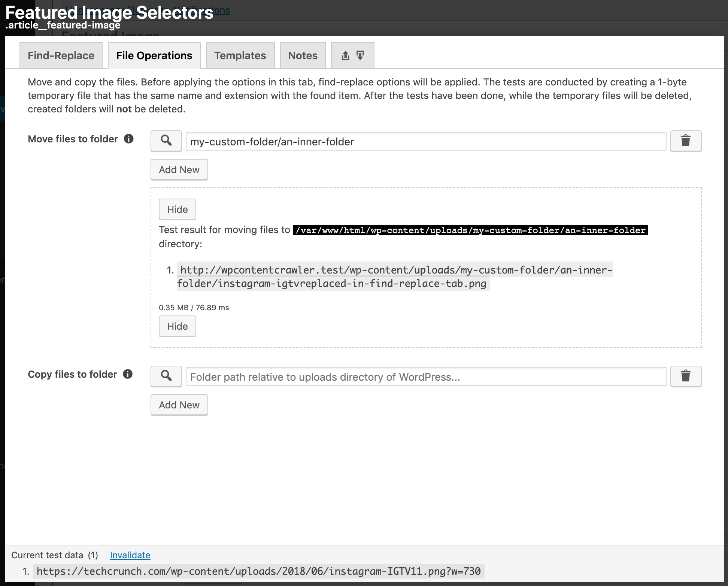The width and height of the screenshot is (728, 586).
Task: Click the search icon for Copy files
Action: coord(166,375)
